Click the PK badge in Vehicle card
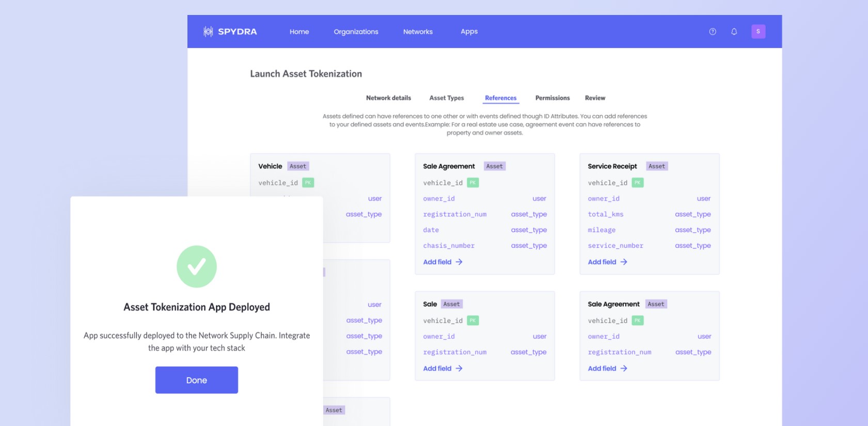The image size is (868, 426). (x=308, y=183)
